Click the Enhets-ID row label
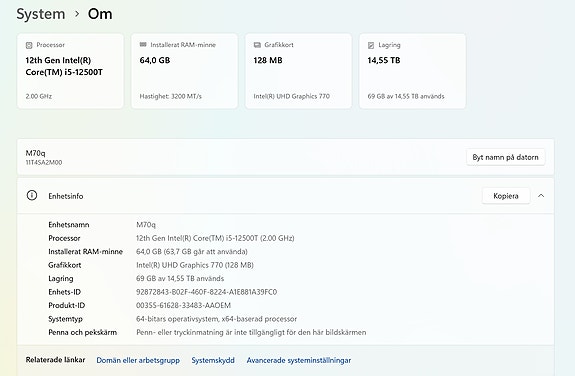Viewport: 575px width, 376px height. click(x=65, y=292)
